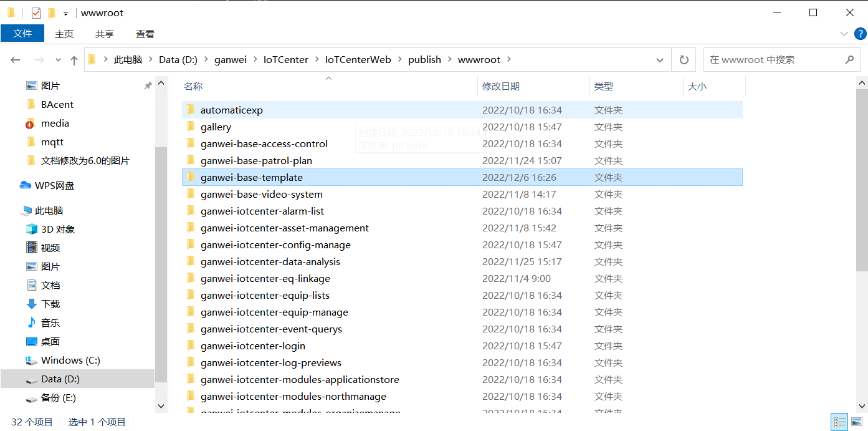The height and width of the screenshot is (431, 868).
Task: Open the Quick Access Toolbar customize dropdown
Action: click(65, 13)
